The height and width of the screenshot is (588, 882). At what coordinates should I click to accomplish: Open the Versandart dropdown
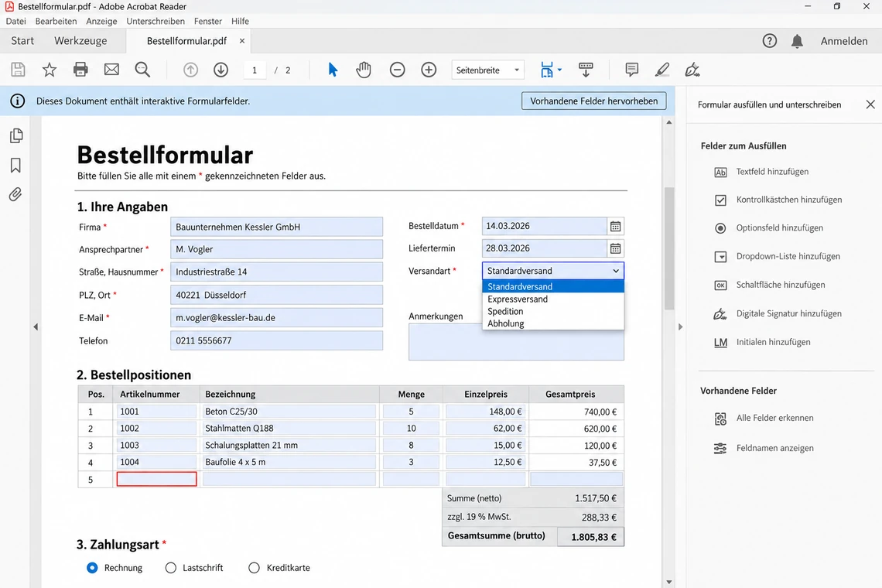553,271
